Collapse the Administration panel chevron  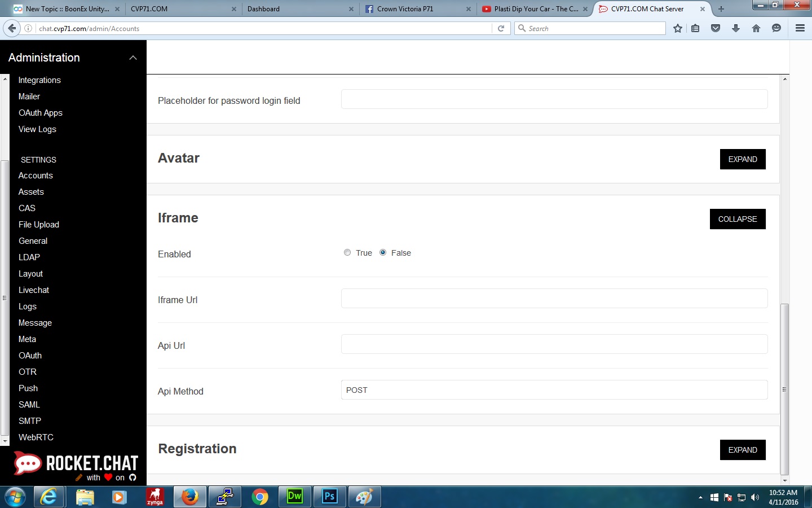coord(133,58)
